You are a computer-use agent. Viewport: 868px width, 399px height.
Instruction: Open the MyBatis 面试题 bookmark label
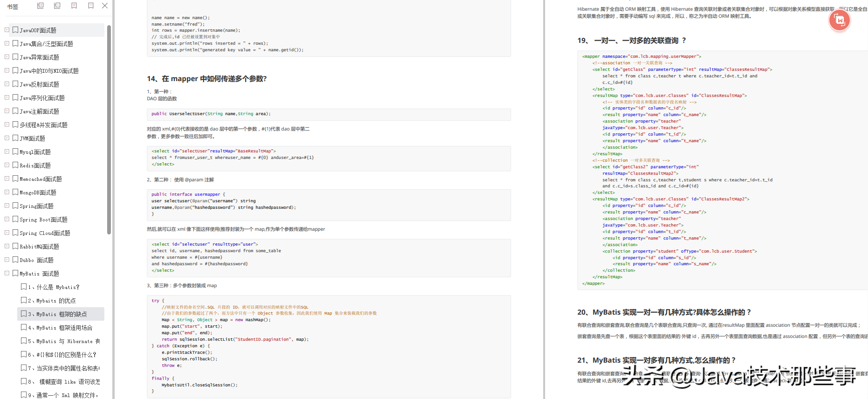[39, 274]
